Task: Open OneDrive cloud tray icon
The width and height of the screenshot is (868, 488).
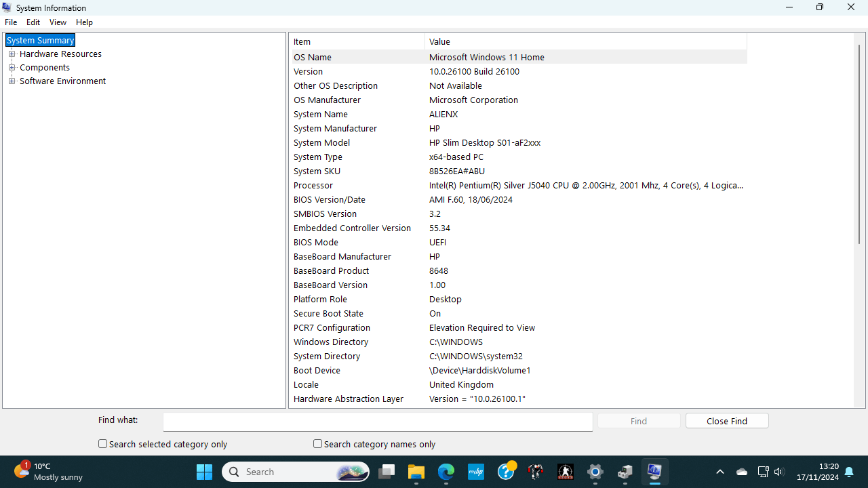Action: tap(742, 472)
